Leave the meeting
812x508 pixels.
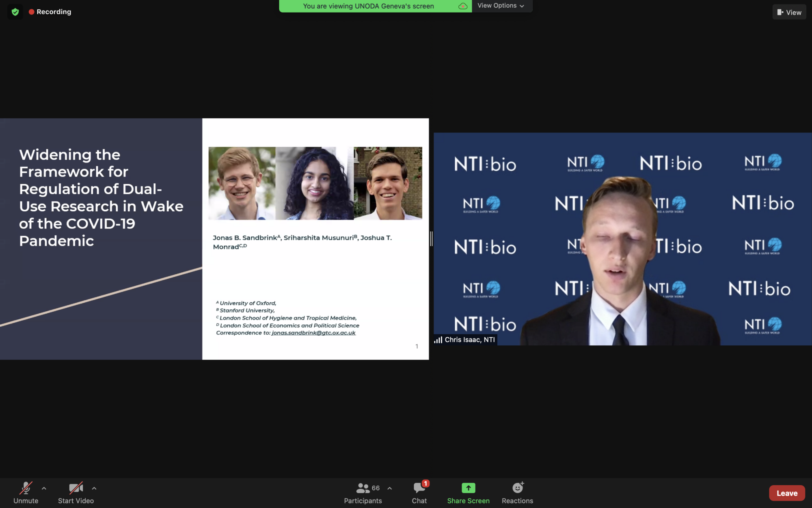(787, 493)
